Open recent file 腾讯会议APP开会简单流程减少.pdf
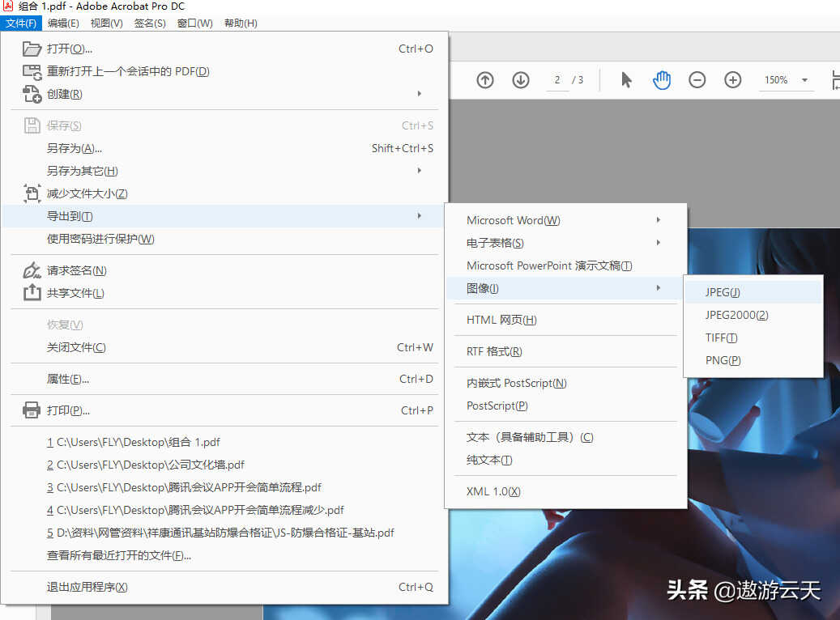Image resolution: width=840 pixels, height=620 pixels. point(224,510)
